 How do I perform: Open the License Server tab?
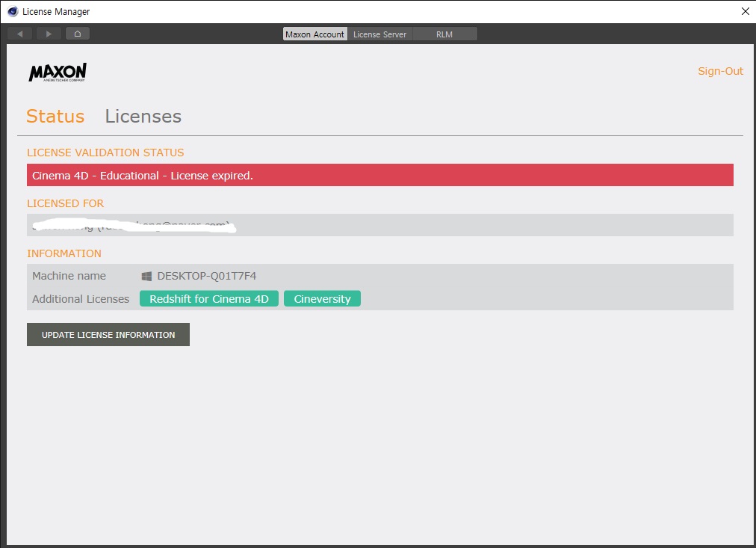point(380,34)
